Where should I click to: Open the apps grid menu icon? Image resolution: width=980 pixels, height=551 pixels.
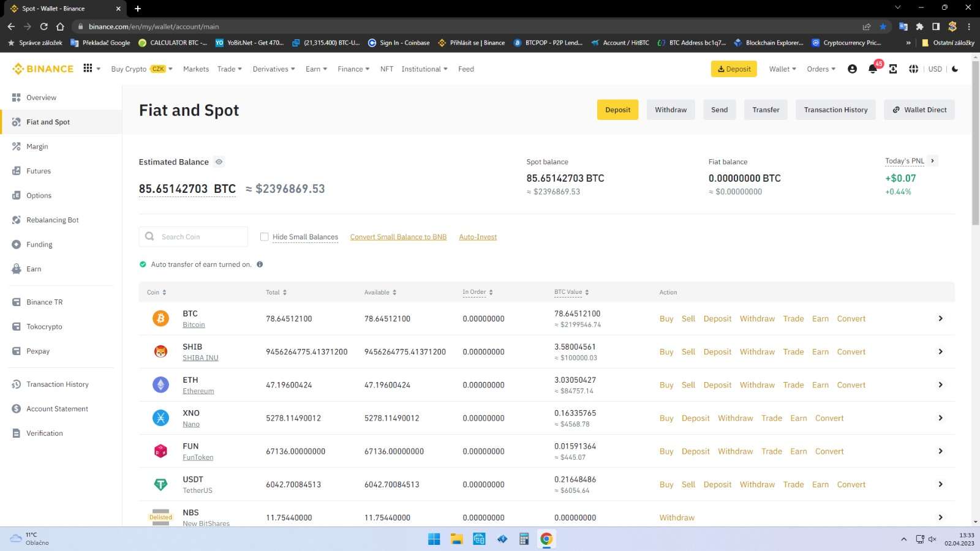88,69
